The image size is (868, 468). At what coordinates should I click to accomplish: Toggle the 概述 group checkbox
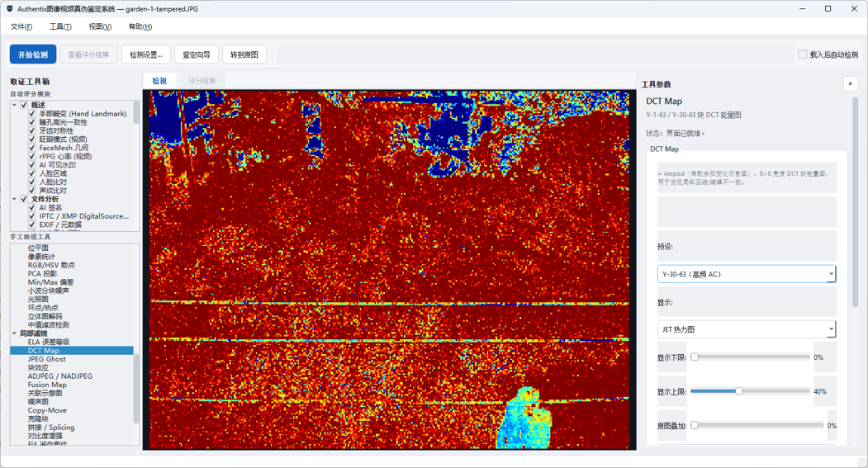click(24, 105)
